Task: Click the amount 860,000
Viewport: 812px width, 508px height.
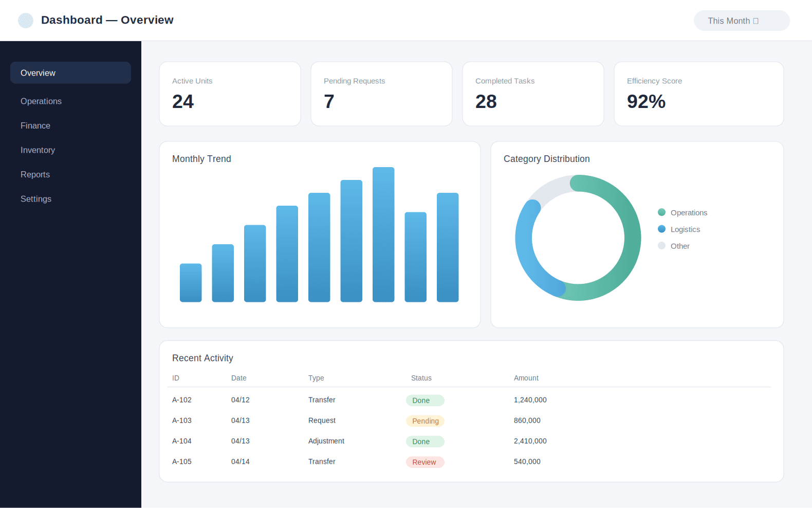Action: coord(527,421)
